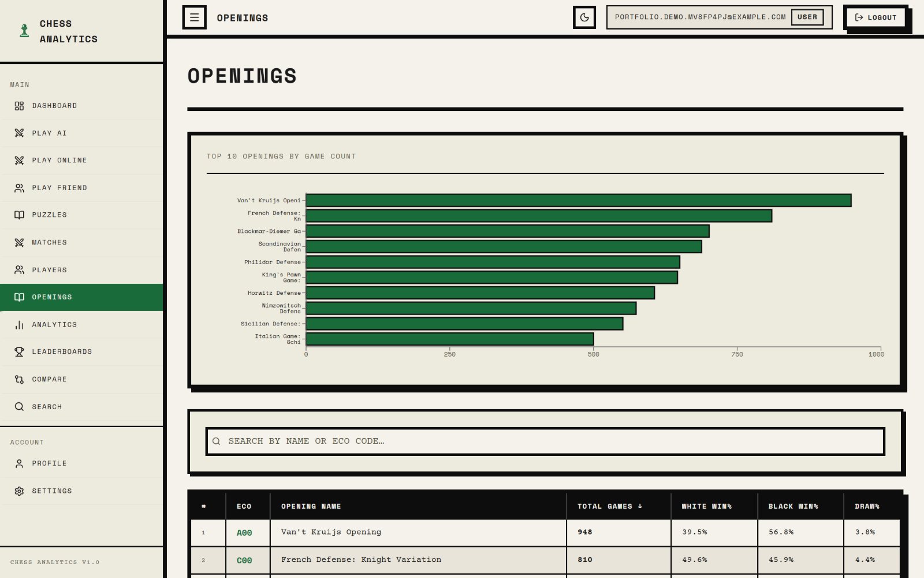Focus the search by name or ECO field
The height and width of the screenshot is (578, 924).
[x=545, y=442]
